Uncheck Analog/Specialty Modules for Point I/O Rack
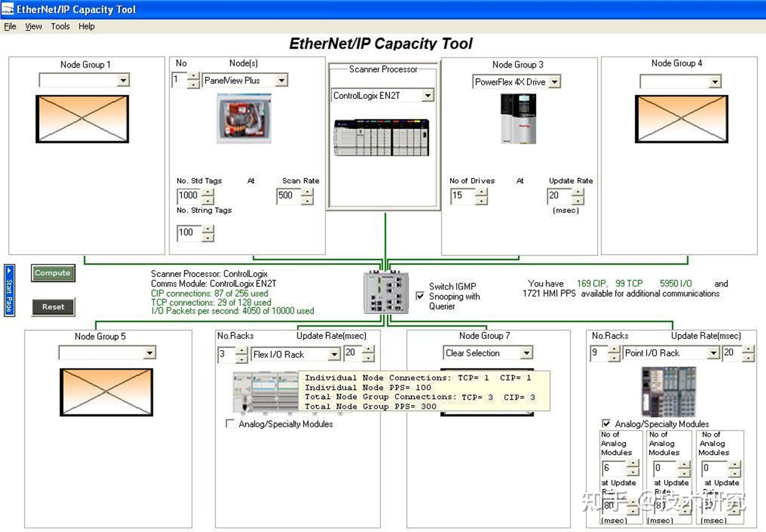The width and height of the screenshot is (766, 532). (x=606, y=423)
